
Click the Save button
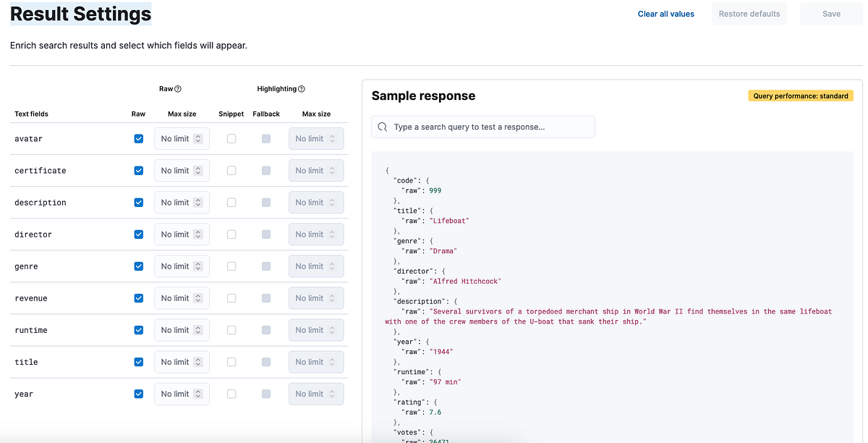[x=832, y=14]
